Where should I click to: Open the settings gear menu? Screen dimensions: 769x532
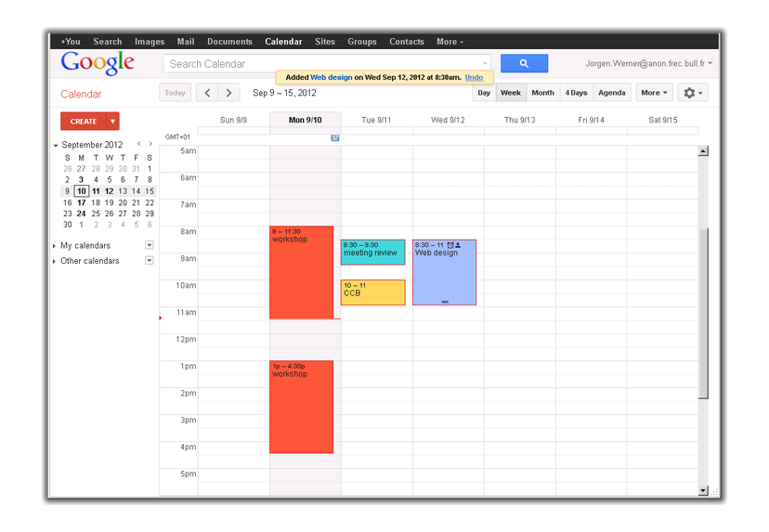coord(693,93)
